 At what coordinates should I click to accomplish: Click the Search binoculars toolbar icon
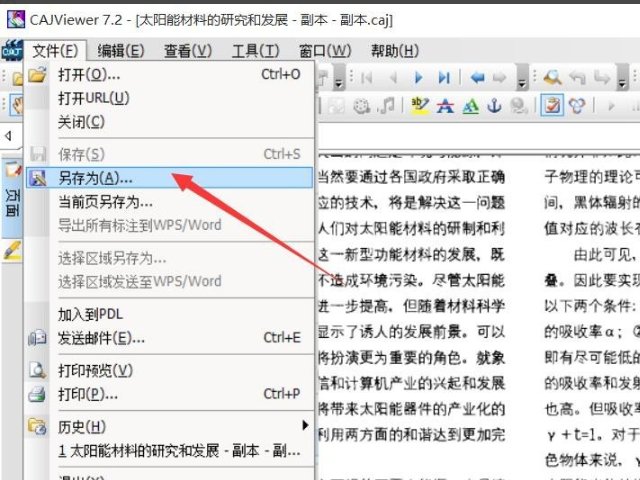[x=552, y=77]
